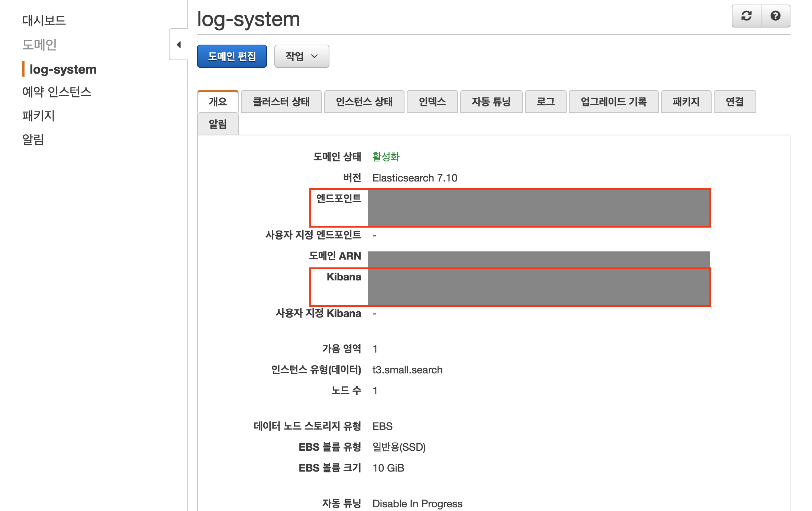The width and height of the screenshot is (812, 511).
Task: Click the 도메인 편집 button
Action: pos(232,56)
